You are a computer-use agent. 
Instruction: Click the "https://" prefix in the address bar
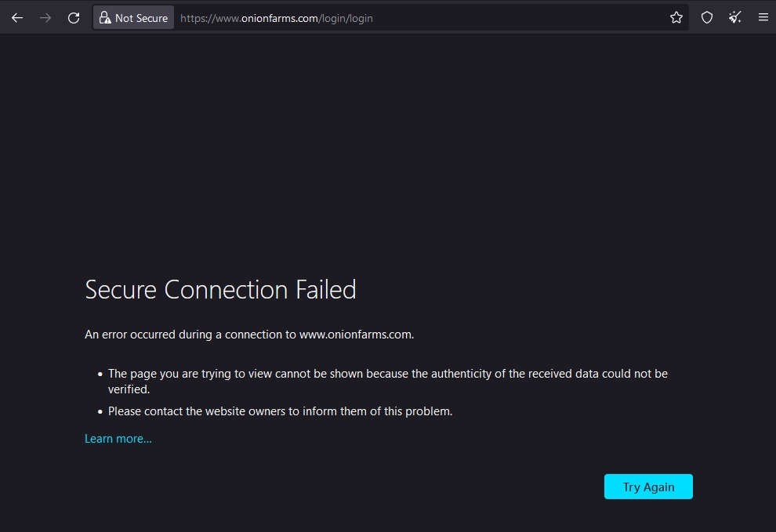point(197,18)
